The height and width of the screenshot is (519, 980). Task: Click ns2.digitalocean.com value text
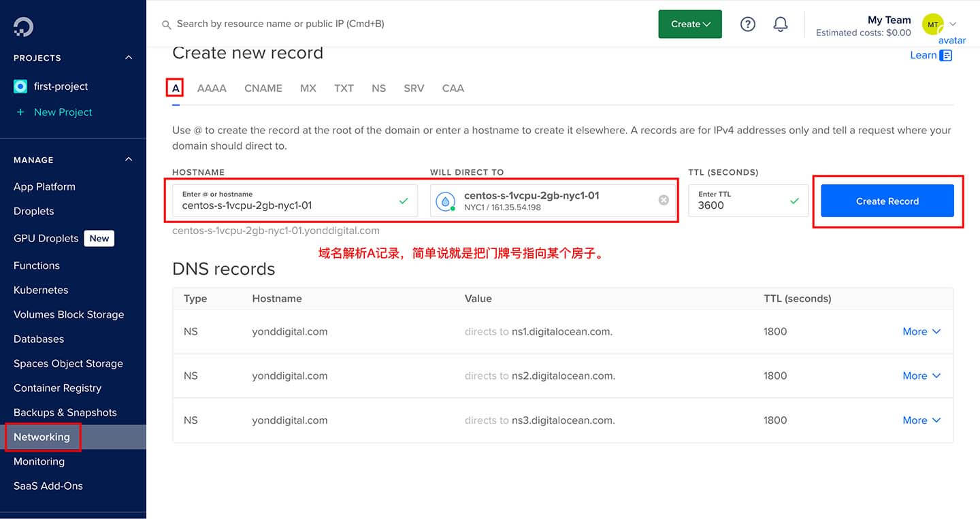point(563,375)
